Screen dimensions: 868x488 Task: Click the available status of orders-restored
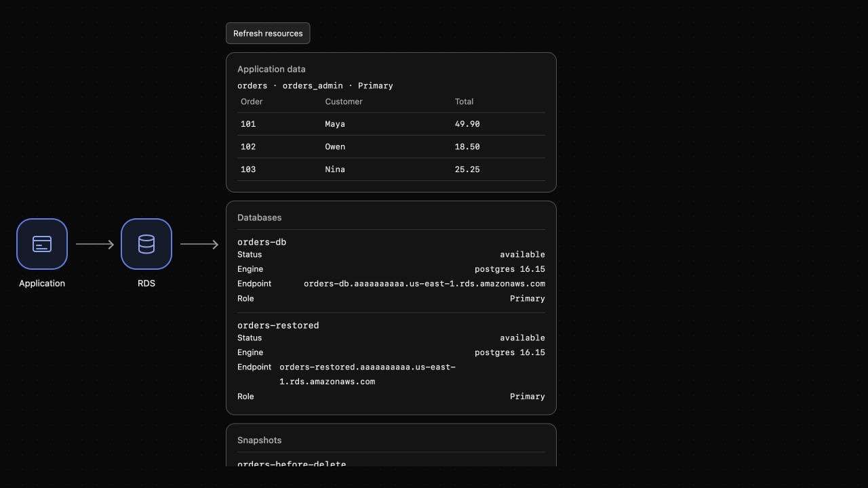click(522, 338)
